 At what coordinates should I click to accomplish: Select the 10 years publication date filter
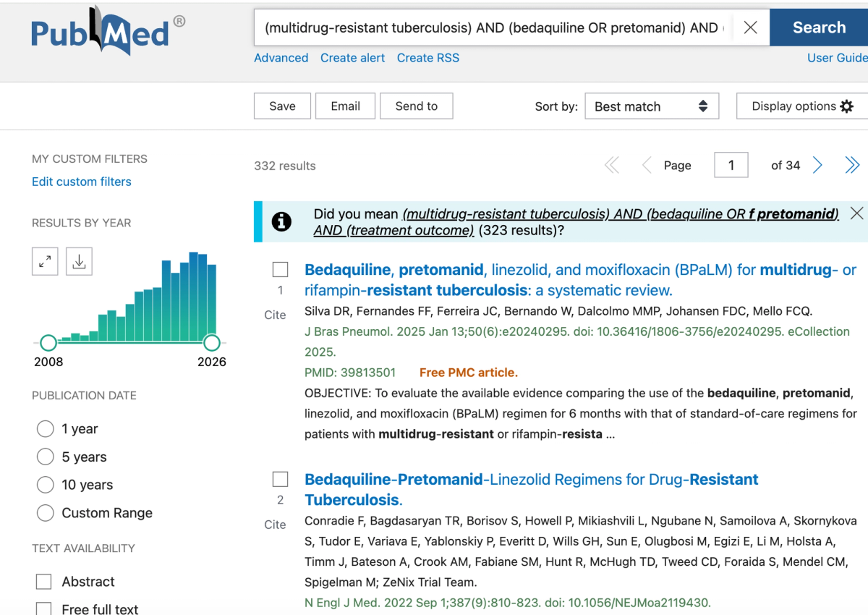pyautogui.click(x=45, y=485)
